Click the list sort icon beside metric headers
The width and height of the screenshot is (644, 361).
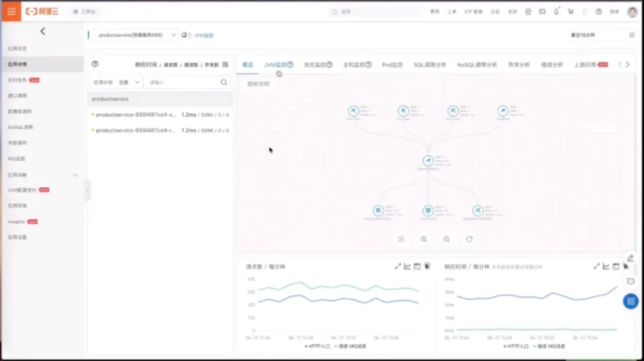(225, 65)
